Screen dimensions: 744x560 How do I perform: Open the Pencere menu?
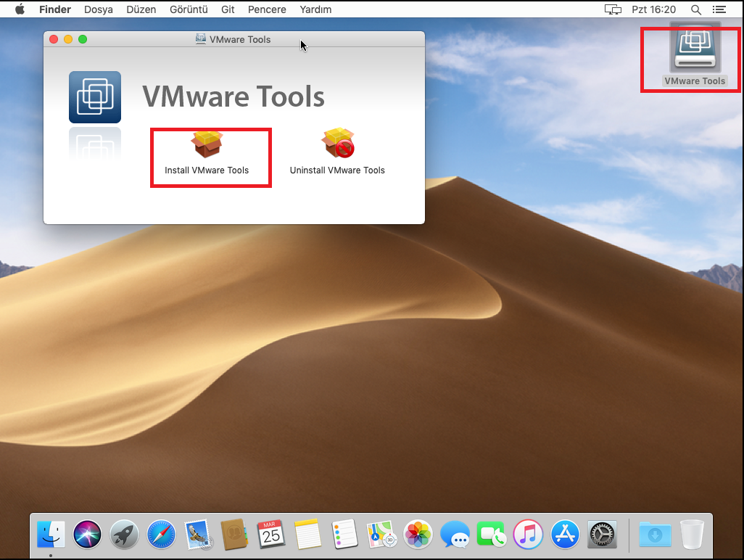pos(267,9)
